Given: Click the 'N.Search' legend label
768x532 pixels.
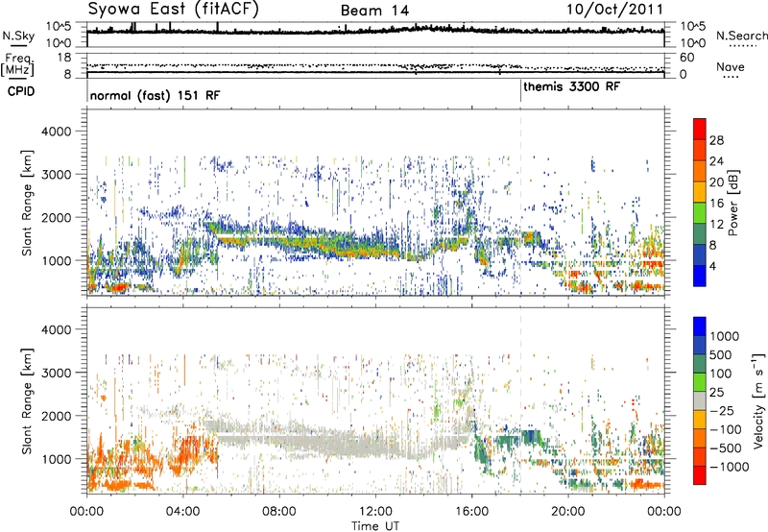Looking at the screenshot, I should coord(741,36).
